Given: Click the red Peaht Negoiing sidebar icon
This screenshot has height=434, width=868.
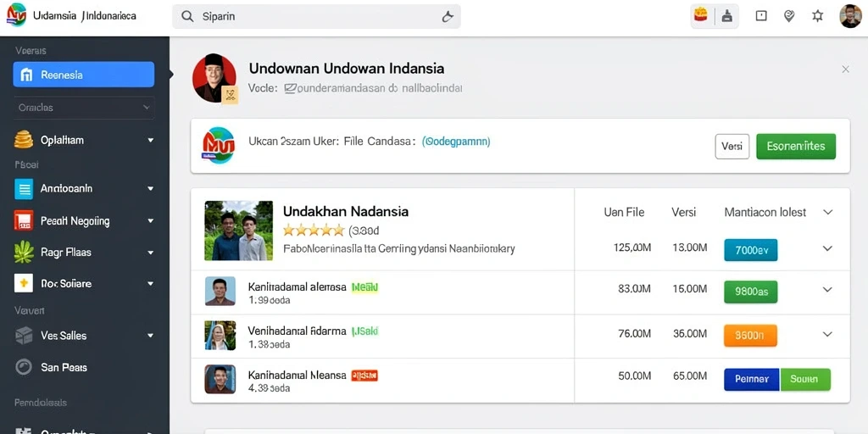Looking at the screenshot, I should [23, 221].
